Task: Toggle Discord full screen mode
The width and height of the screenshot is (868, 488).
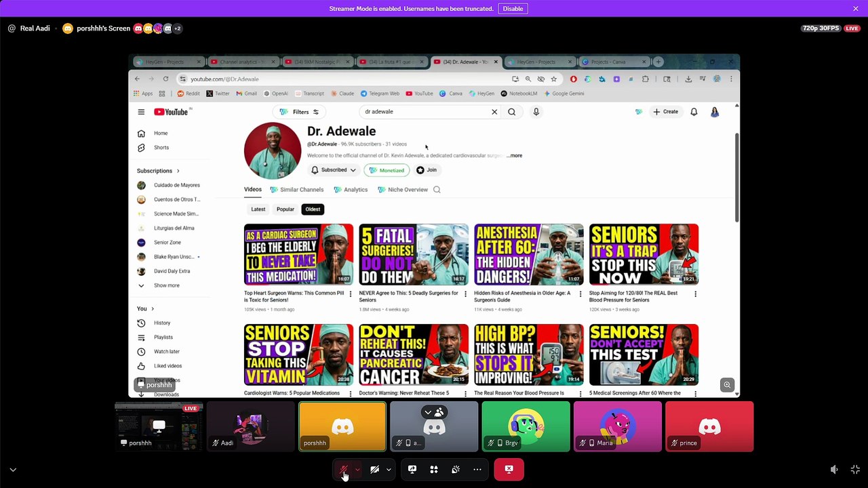Action: click(x=855, y=469)
